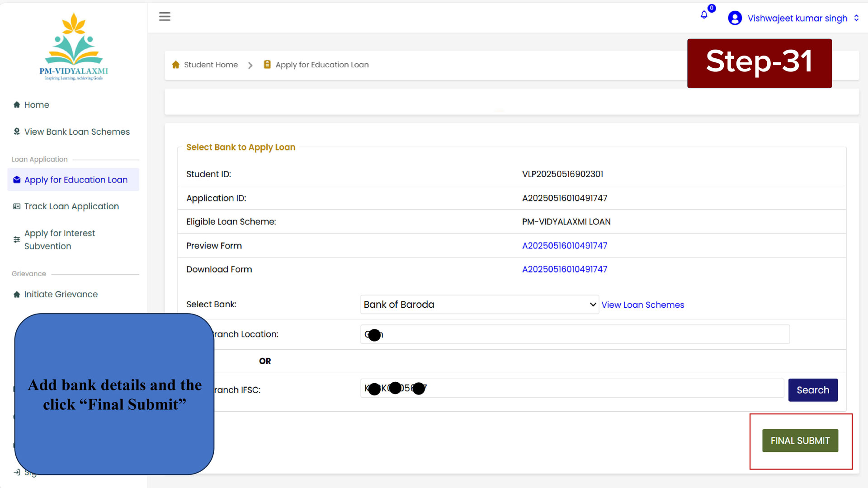
Task: Click the Apply for Education Loan breadcrumb icon
Action: [x=267, y=65]
